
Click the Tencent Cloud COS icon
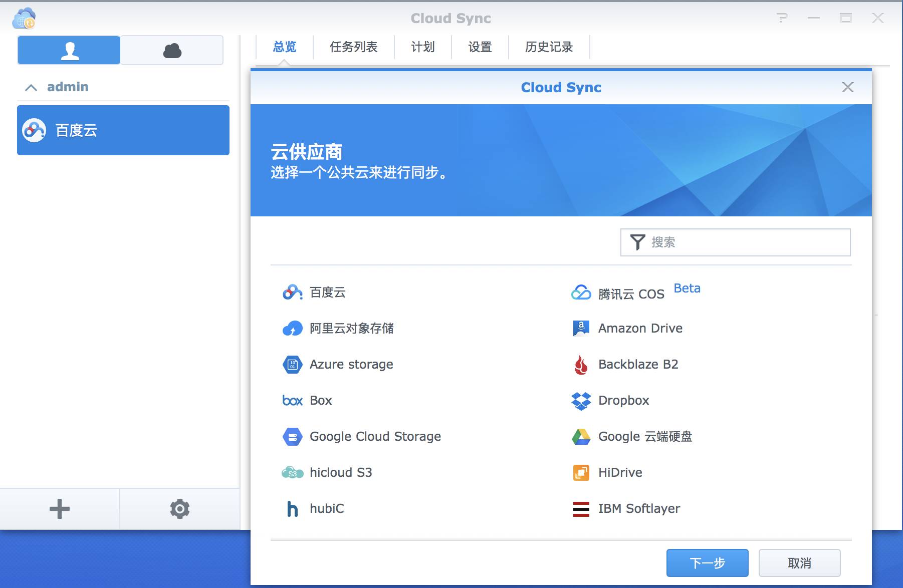pos(581,292)
